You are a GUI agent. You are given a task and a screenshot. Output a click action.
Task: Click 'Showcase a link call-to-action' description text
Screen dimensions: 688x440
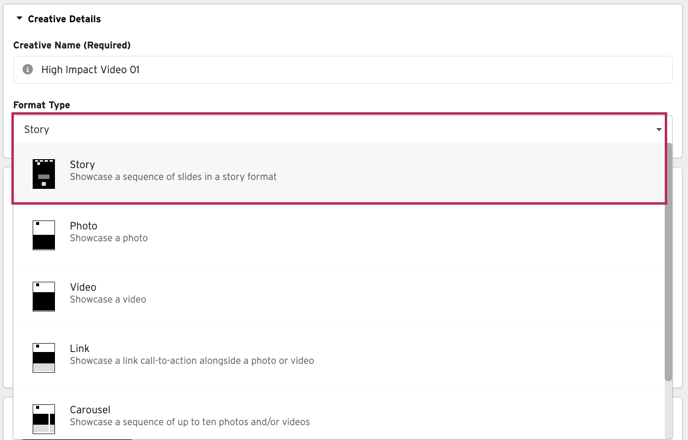point(192,361)
